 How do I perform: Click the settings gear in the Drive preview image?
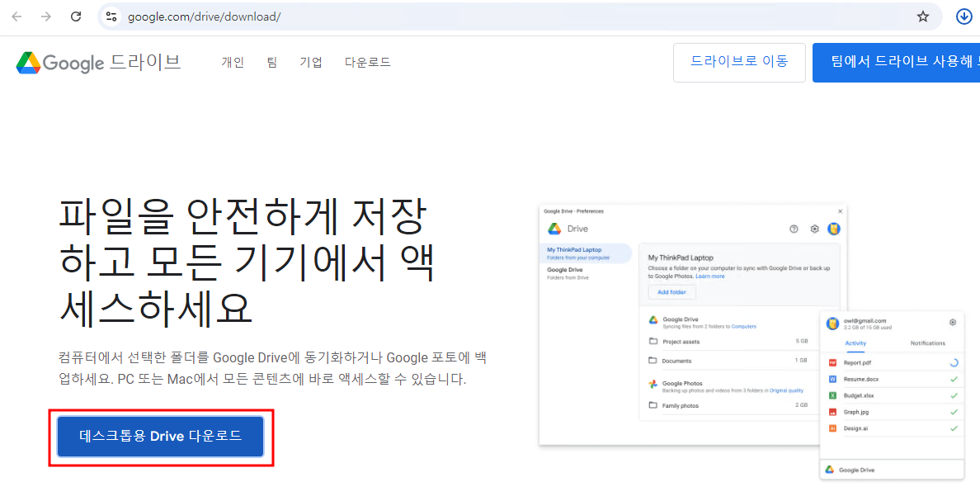pyautogui.click(x=814, y=229)
